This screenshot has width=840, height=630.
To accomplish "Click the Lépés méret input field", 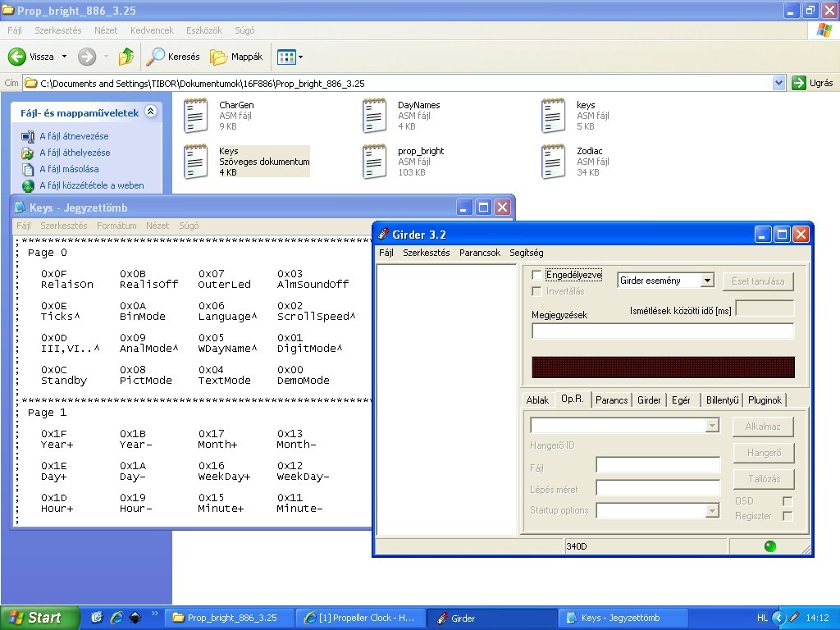I will coord(658,487).
